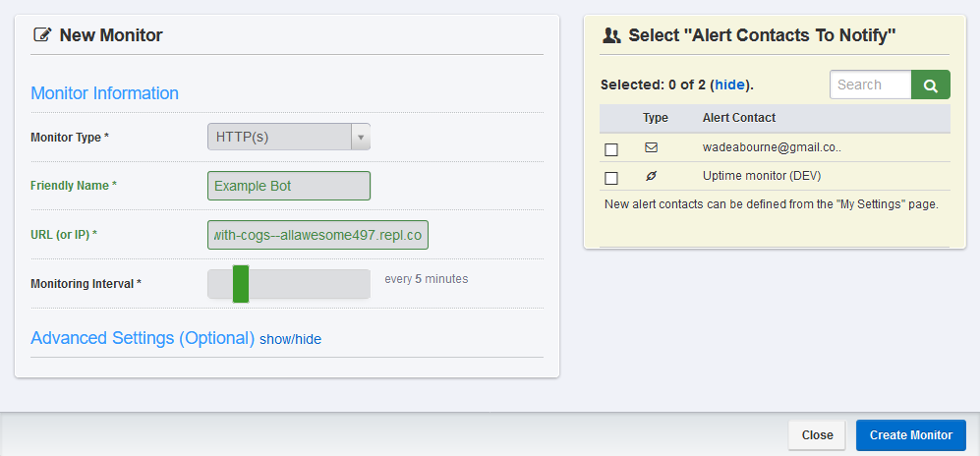Click the New Monitor edit icon
The image size is (980, 456).
(42, 35)
